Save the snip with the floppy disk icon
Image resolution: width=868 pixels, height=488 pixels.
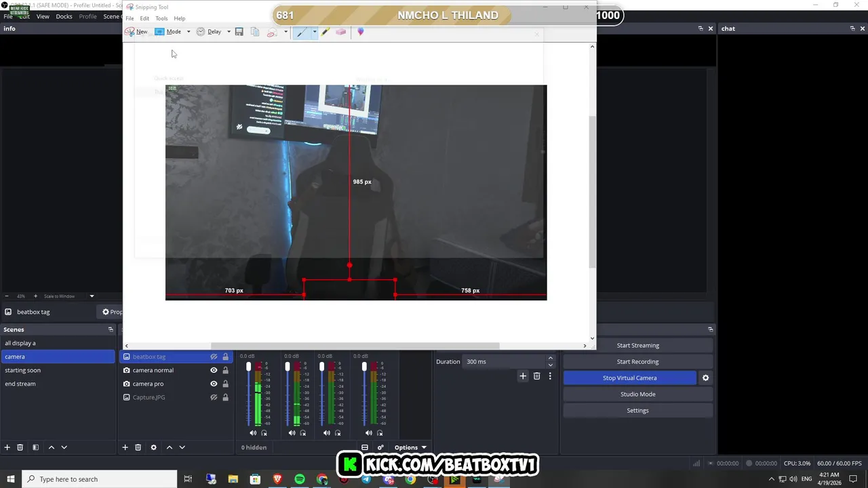(x=239, y=32)
